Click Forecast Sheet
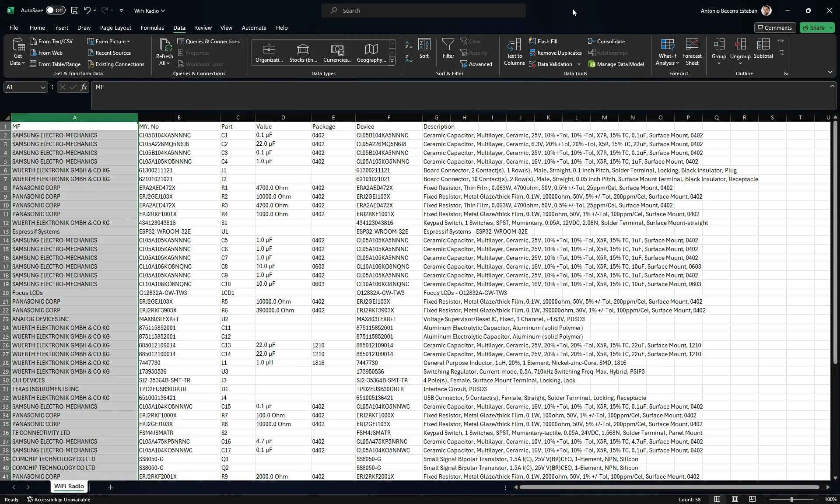 pyautogui.click(x=692, y=52)
